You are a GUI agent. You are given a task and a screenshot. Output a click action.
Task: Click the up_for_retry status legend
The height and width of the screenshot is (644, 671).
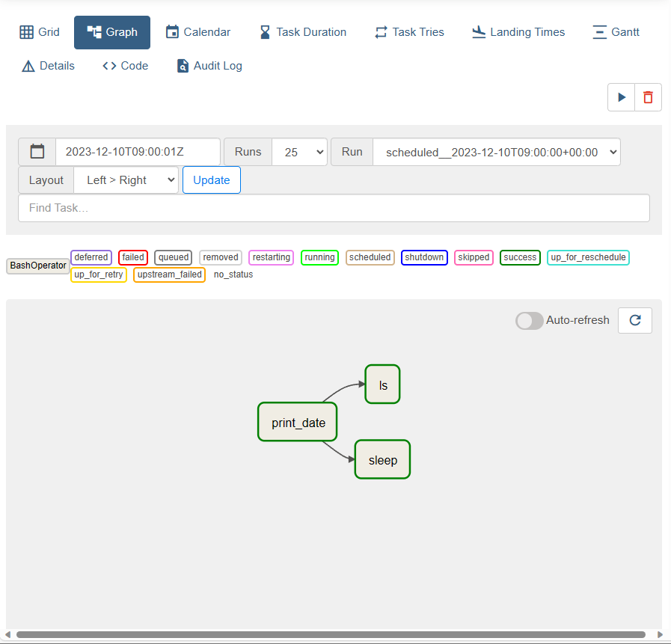[99, 275]
